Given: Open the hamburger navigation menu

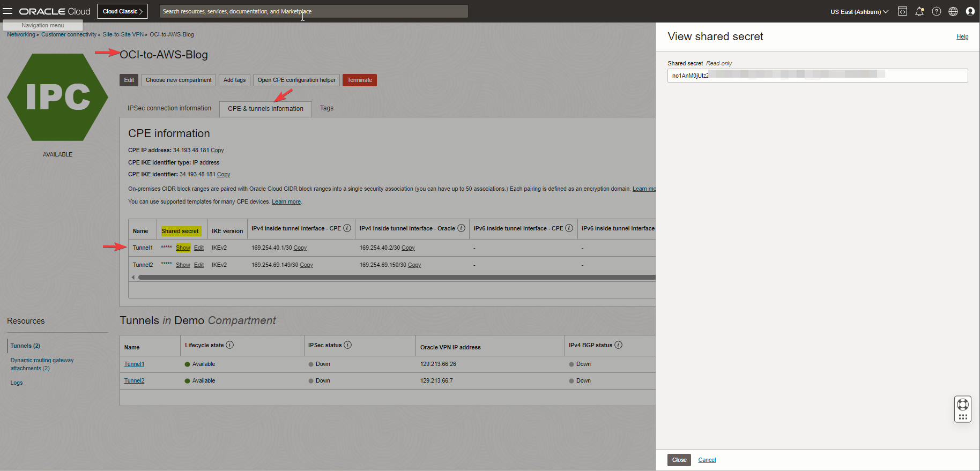Looking at the screenshot, I should (8, 11).
